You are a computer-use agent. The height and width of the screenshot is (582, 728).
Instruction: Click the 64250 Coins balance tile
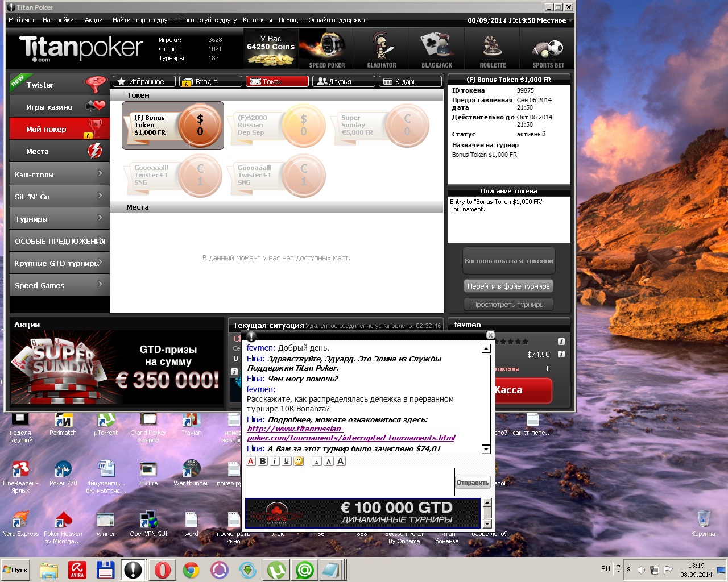pos(271,49)
